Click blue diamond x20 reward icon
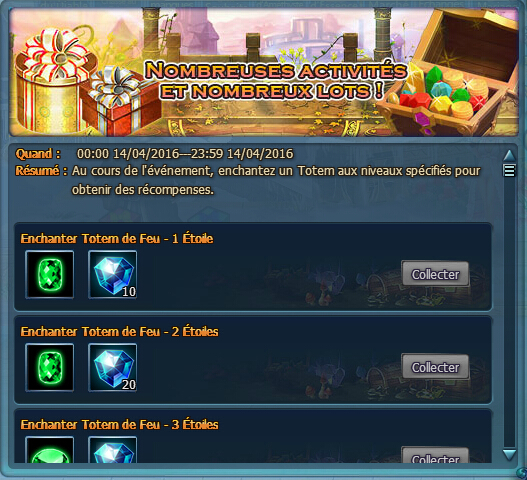Screen dimensions: 527x480 [113, 367]
